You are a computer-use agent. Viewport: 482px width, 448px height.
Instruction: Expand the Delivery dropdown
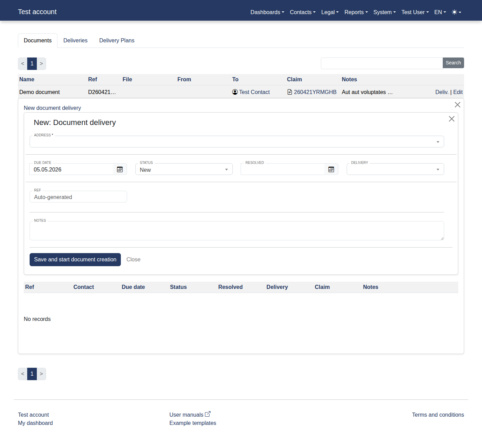tap(438, 169)
